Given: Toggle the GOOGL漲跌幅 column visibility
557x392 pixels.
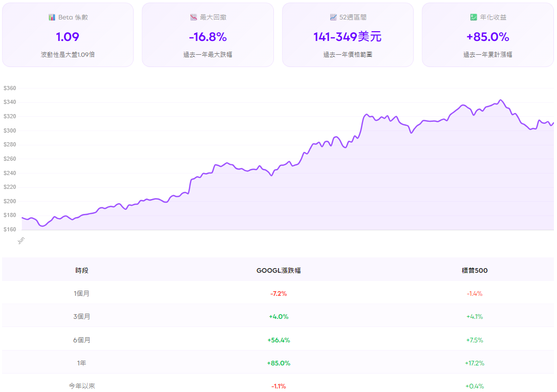Looking at the screenshot, I should pos(278,270).
